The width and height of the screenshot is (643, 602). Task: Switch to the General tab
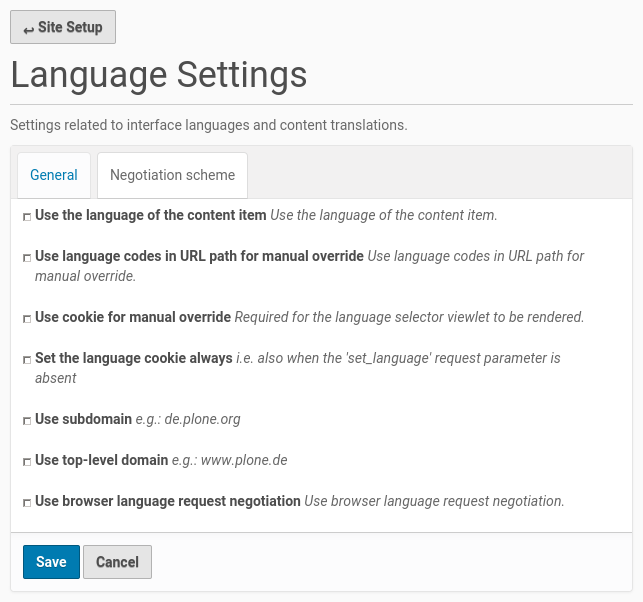[54, 175]
